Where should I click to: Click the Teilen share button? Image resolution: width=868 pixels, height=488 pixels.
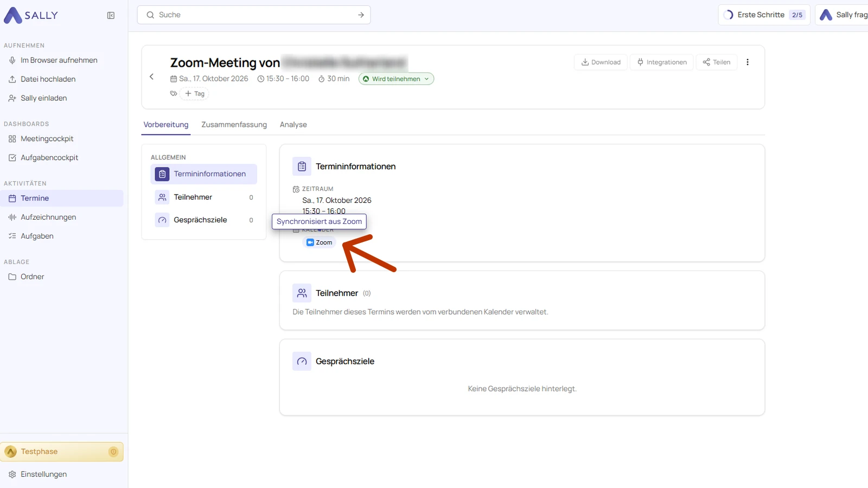coord(717,62)
